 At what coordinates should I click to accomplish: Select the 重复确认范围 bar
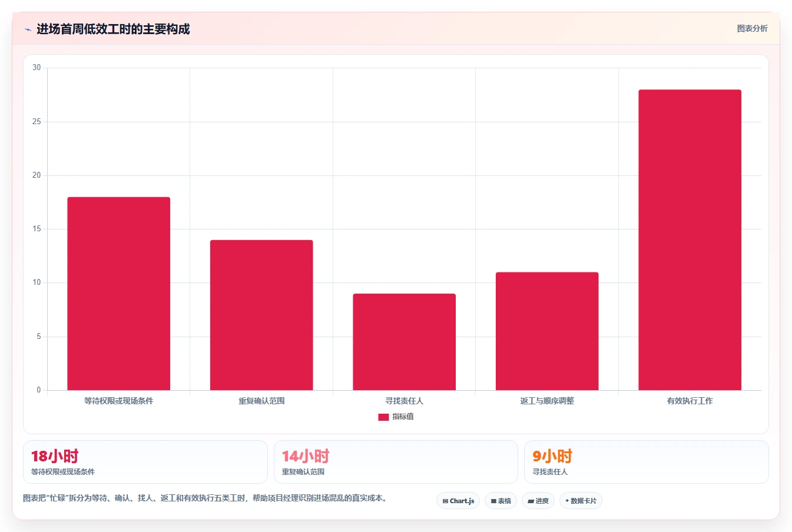click(x=261, y=315)
